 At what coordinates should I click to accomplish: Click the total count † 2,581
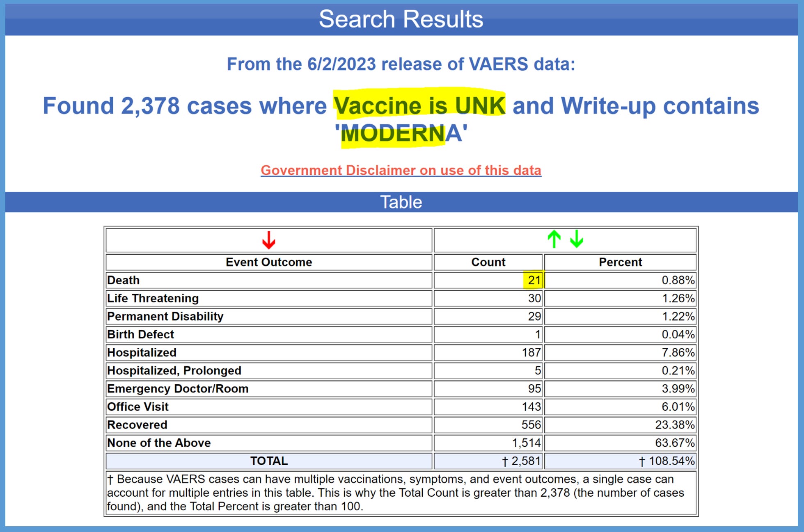[x=488, y=461]
